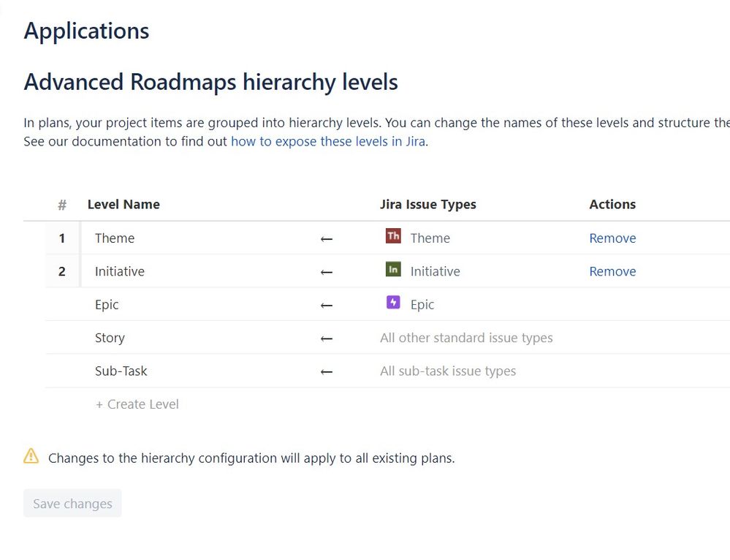Click the yellow warning triangle icon
This screenshot has height=560, width=730.
tap(31, 456)
